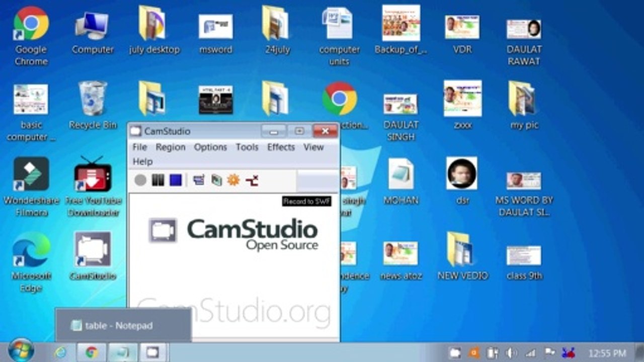Click the orange gear icon in CamStudio's toolbar
The width and height of the screenshot is (644, 362).
tap(233, 180)
